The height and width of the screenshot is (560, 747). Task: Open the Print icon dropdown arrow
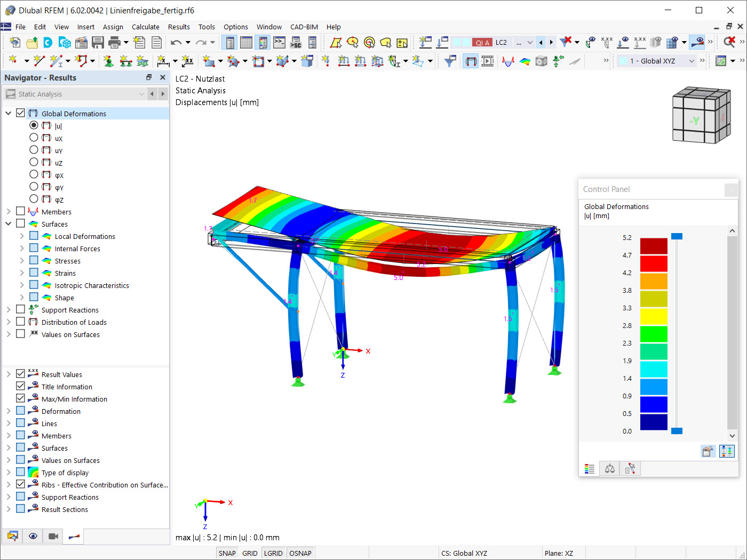coord(126,42)
